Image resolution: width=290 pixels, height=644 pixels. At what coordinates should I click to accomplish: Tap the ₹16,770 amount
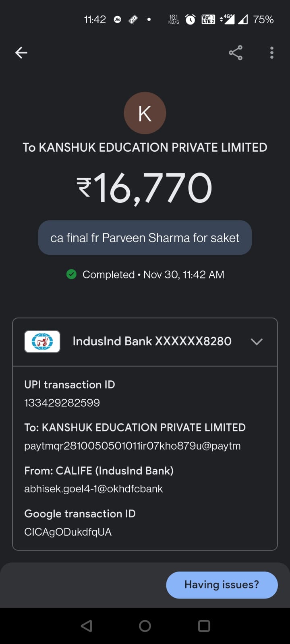(145, 188)
